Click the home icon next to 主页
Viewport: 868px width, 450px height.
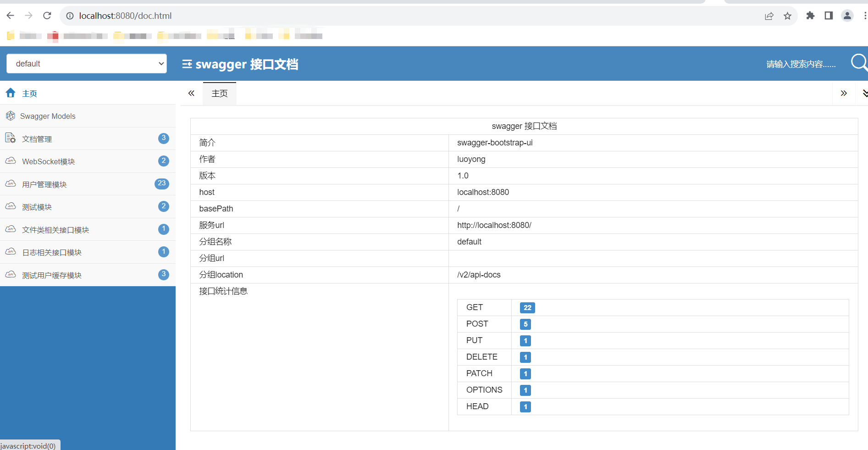click(x=11, y=93)
